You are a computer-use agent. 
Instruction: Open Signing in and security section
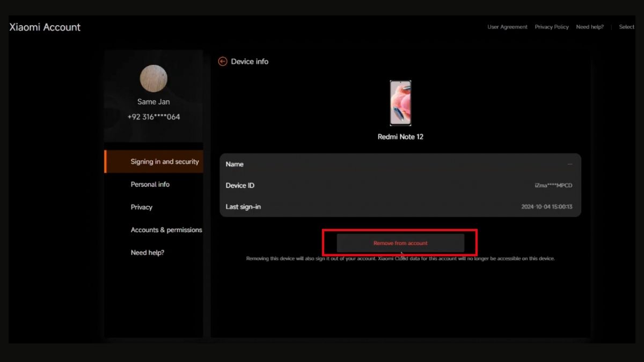coord(154,161)
